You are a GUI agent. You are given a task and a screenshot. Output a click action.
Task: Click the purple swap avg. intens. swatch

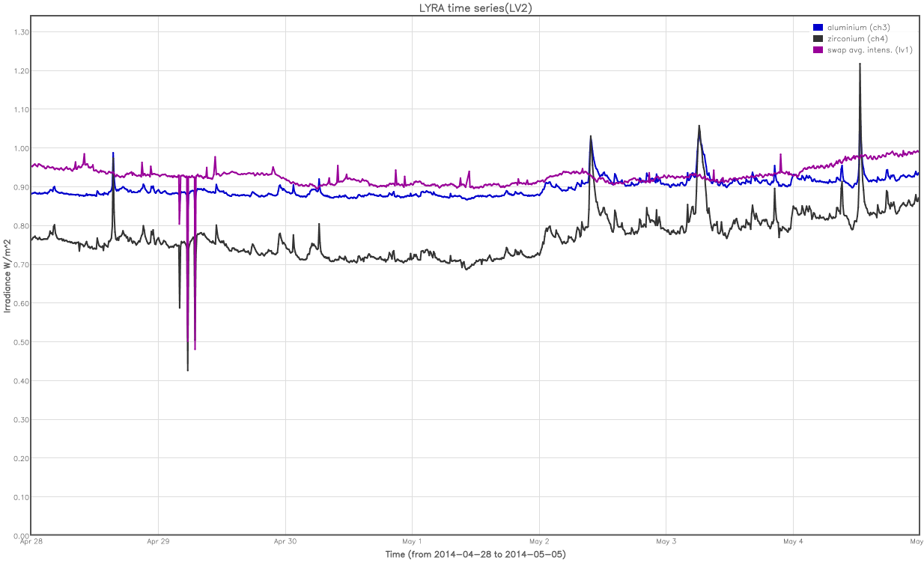[818, 50]
